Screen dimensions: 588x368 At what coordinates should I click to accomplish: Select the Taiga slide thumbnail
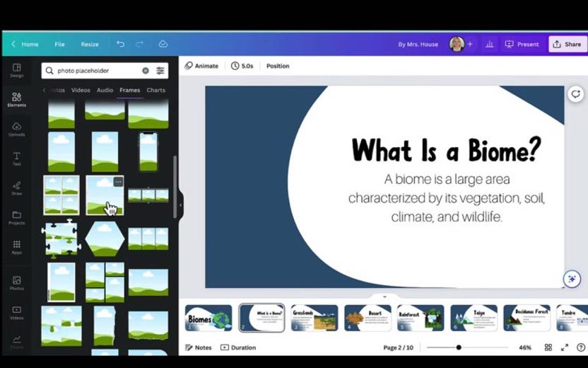474,318
